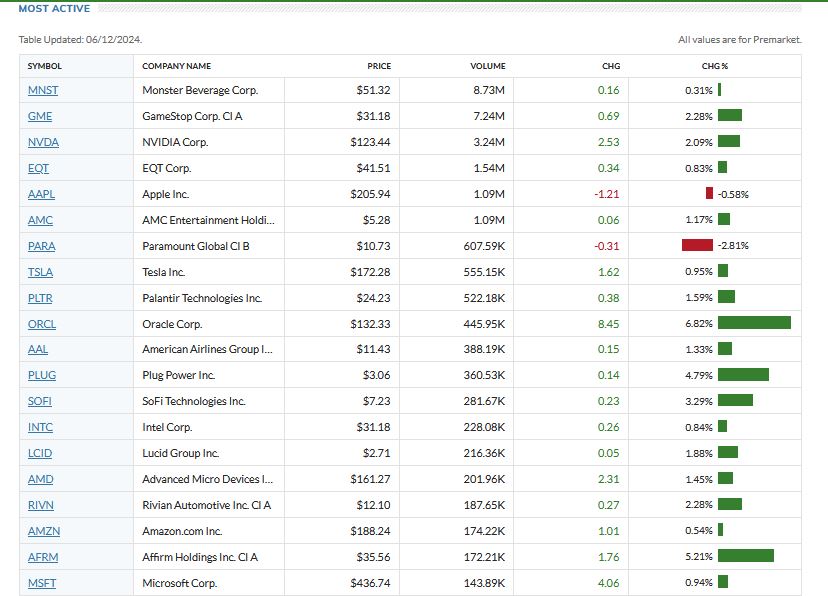Click Oracle's green 6.82% change bar
This screenshot has width=828, height=596.
pos(754,323)
